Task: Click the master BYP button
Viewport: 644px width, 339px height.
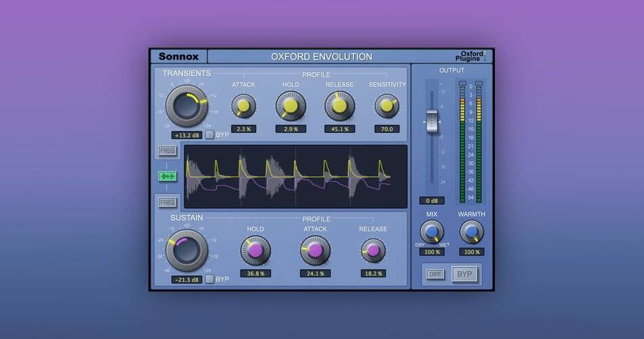Action: coord(464,274)
